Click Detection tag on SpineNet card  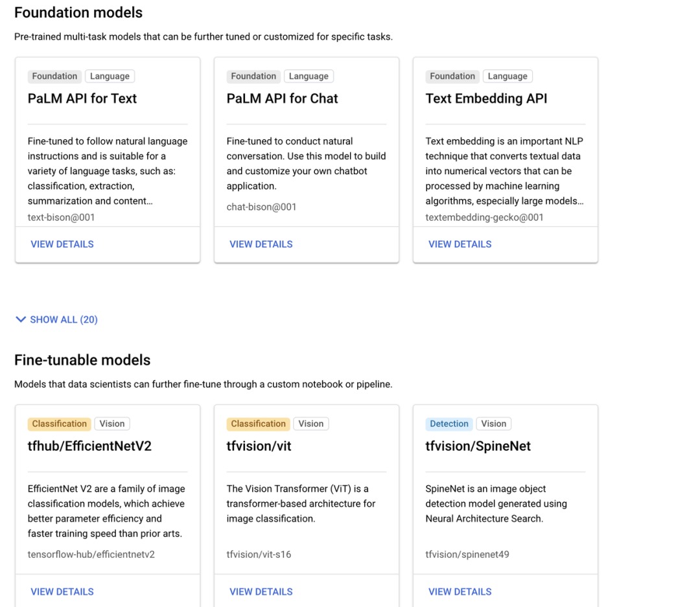(449, 424)
